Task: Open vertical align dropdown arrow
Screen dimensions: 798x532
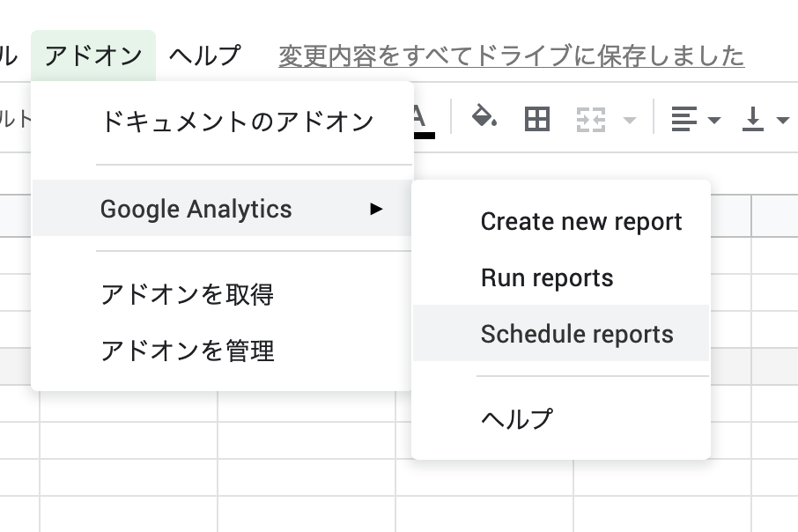Action: click(x=783, y=120)
